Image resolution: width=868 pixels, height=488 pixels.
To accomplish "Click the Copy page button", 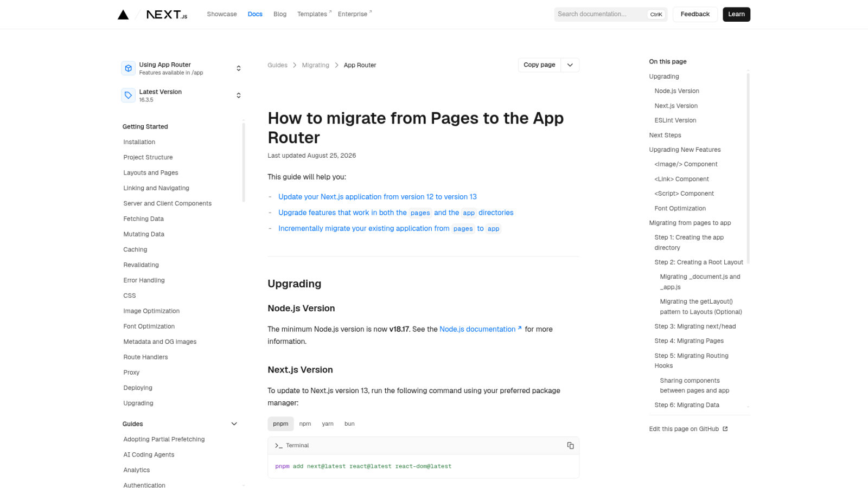I will click(539, 65).
